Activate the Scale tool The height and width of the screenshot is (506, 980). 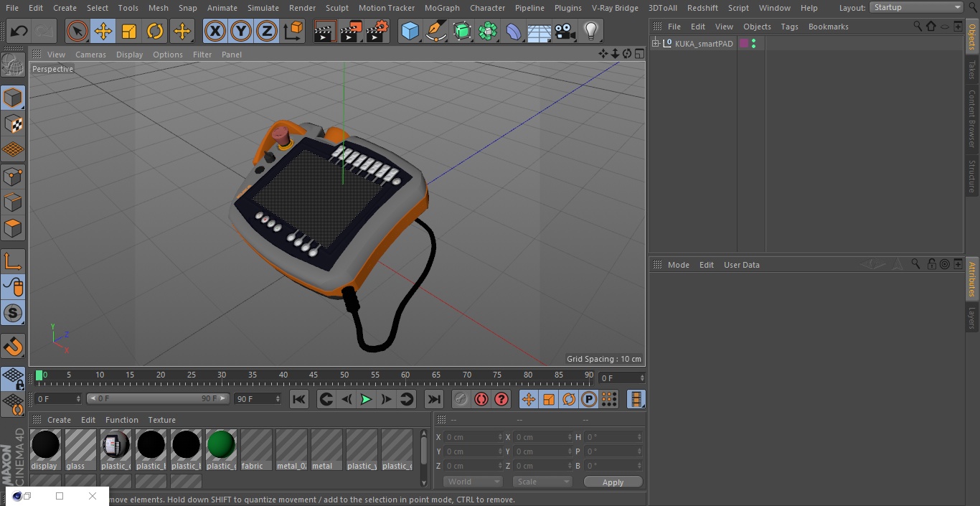coord(129,31)
